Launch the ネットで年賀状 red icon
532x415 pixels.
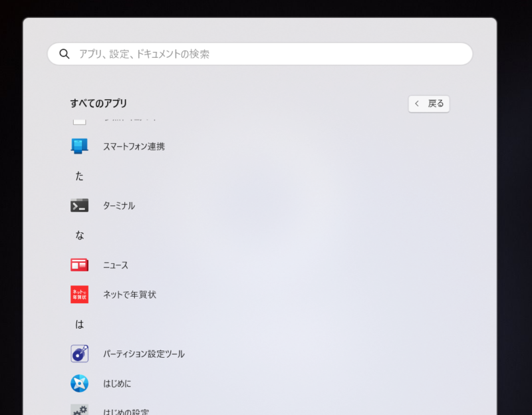tap(79, 294)
